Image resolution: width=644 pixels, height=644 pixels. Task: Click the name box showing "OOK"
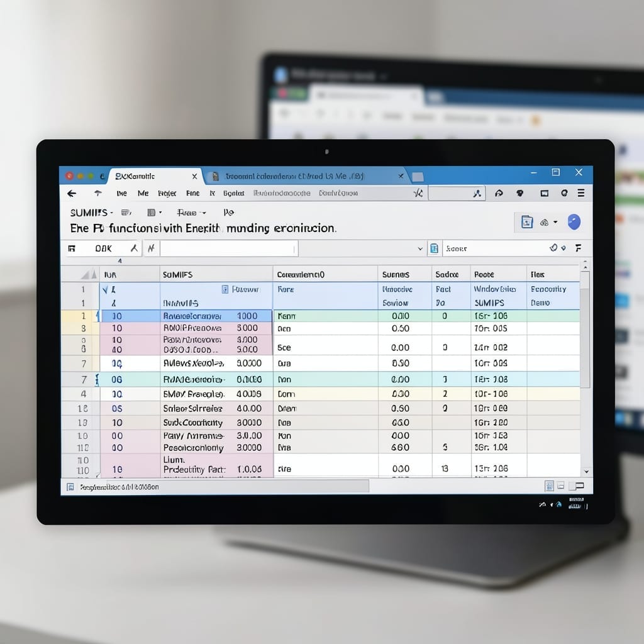coord(103,248)
